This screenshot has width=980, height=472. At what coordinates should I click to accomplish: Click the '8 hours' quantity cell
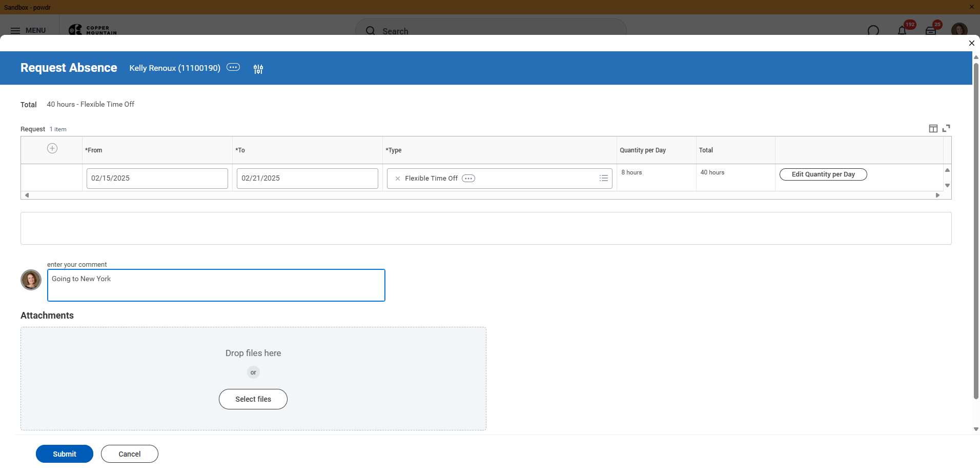[x=631, y=172]
